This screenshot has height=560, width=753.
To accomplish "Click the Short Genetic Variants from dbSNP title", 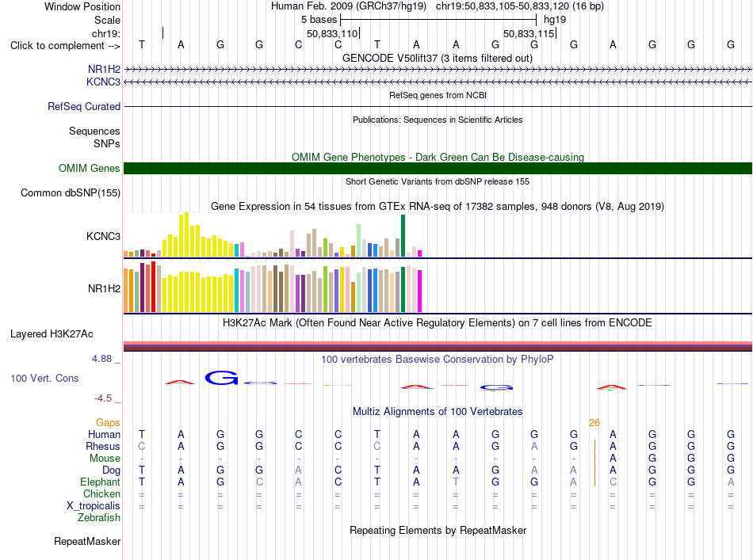I will pos(438,181).
